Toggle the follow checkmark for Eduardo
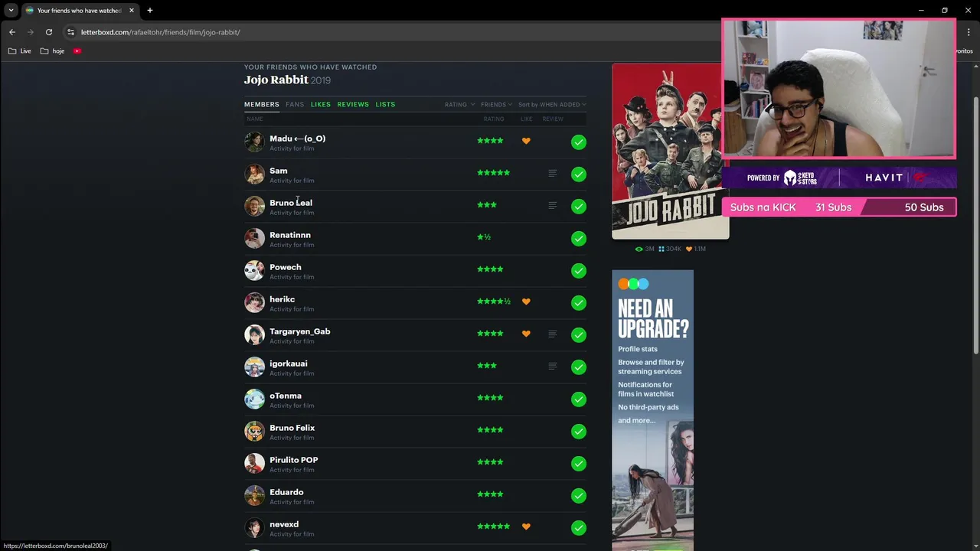This screenshot has height=551, width=980. pos(579,495)
